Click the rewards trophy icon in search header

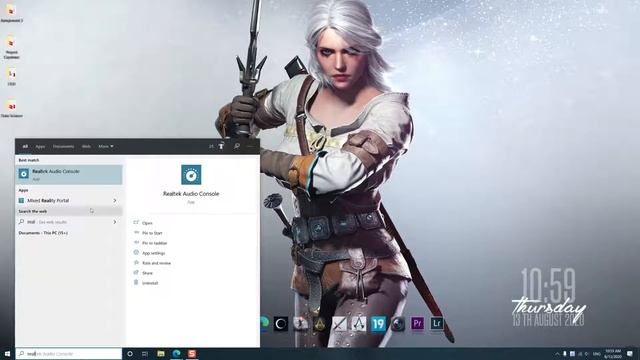pos(221,146)
